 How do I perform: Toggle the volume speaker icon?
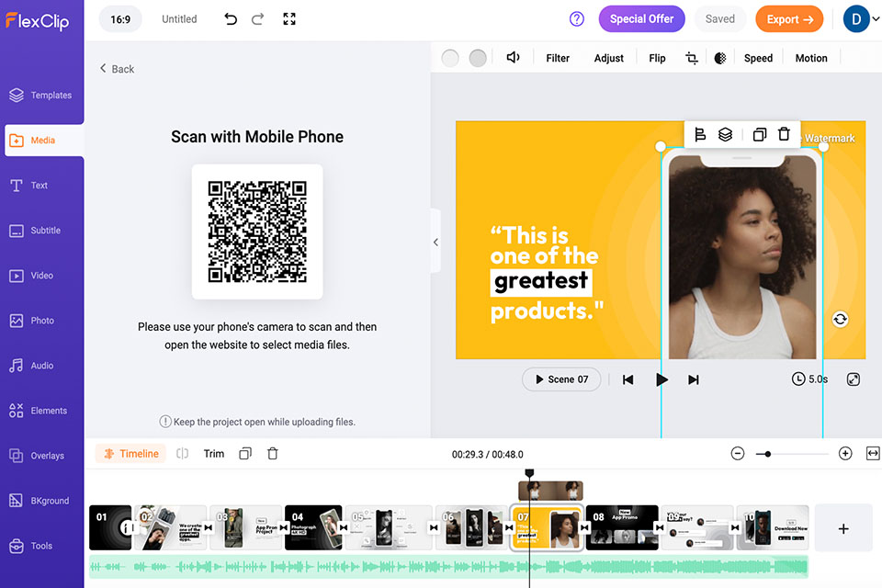pos(513,57)
